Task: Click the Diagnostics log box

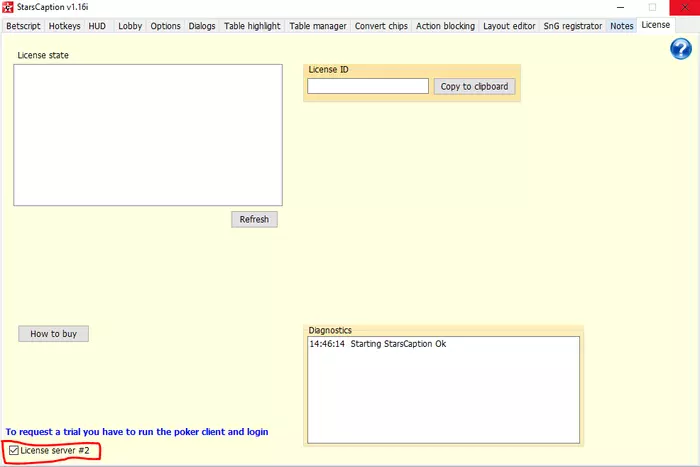Action: 443,390
